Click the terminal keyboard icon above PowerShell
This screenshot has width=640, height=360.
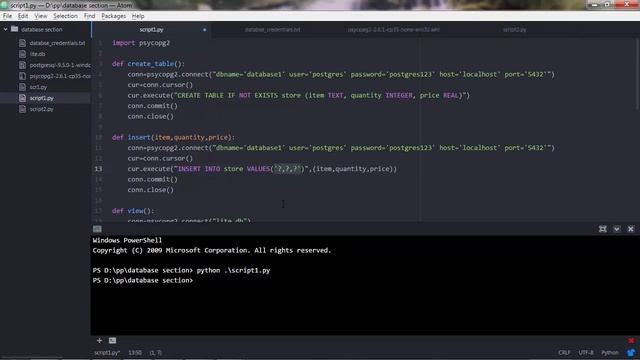pyautogui.click(x=97, y=229)
